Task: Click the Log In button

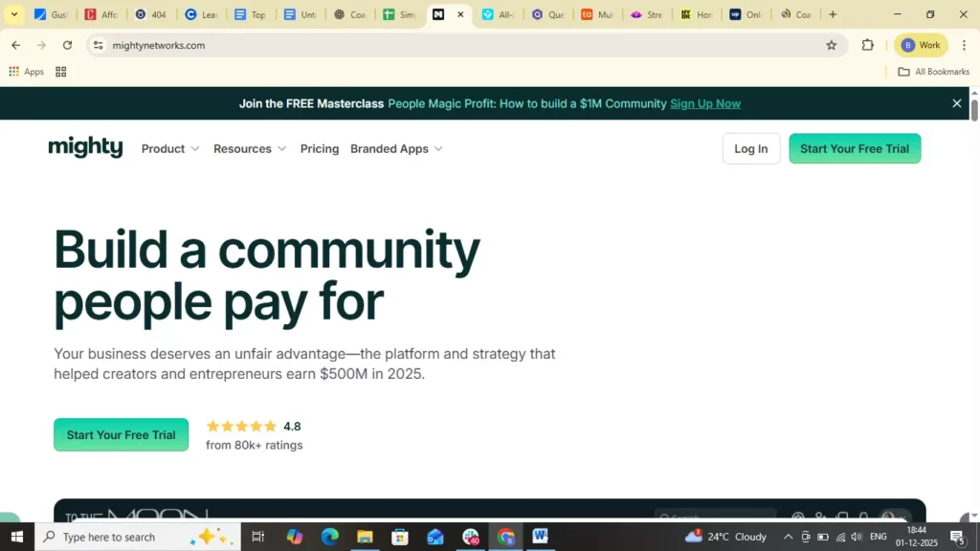Action: click(750, 149)
